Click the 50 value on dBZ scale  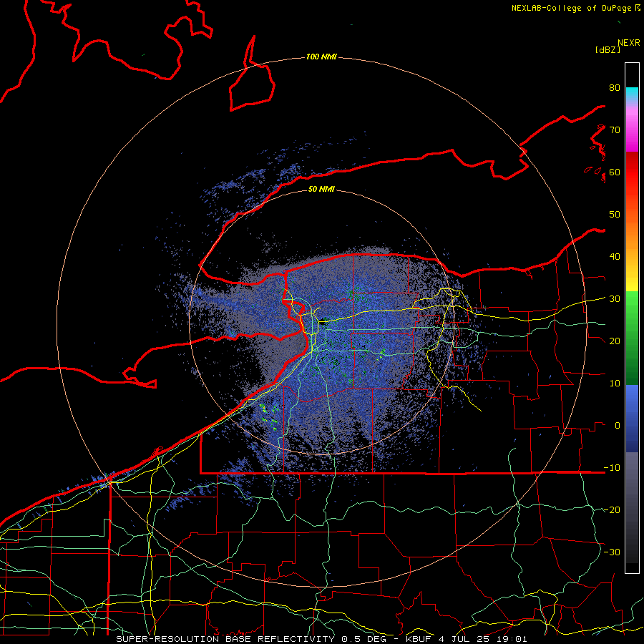pyautogui.click(x=615, y=215)
